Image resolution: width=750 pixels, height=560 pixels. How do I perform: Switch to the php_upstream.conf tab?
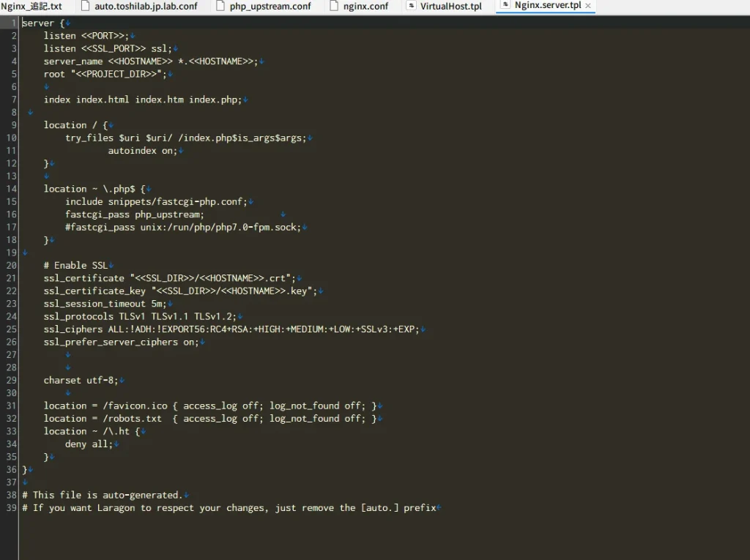(x=270, y=6)
